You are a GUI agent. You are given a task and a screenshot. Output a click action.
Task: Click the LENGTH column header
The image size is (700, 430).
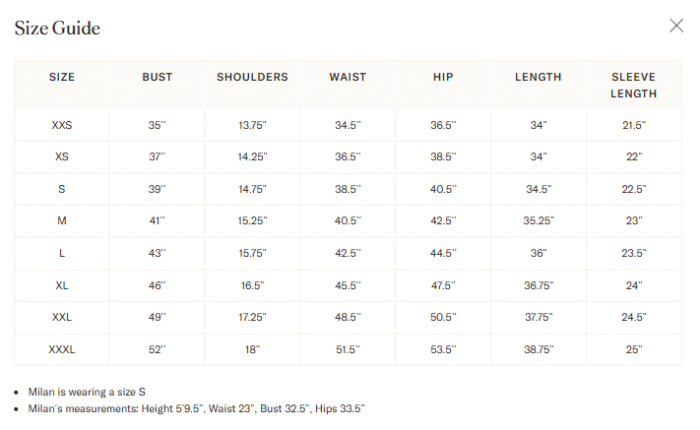click(x=538, y=77)
